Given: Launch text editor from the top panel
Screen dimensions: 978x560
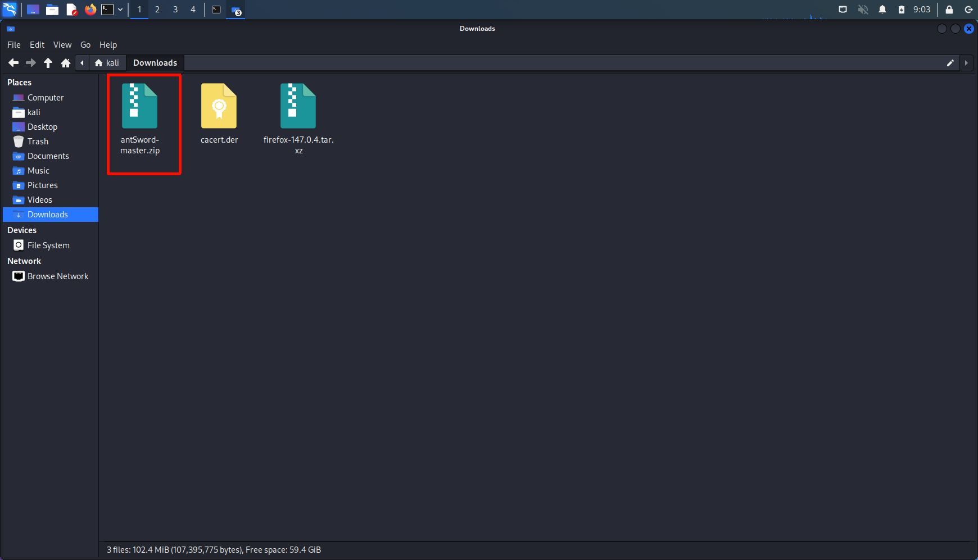Looking at the screenshot, I should point(71,10).
